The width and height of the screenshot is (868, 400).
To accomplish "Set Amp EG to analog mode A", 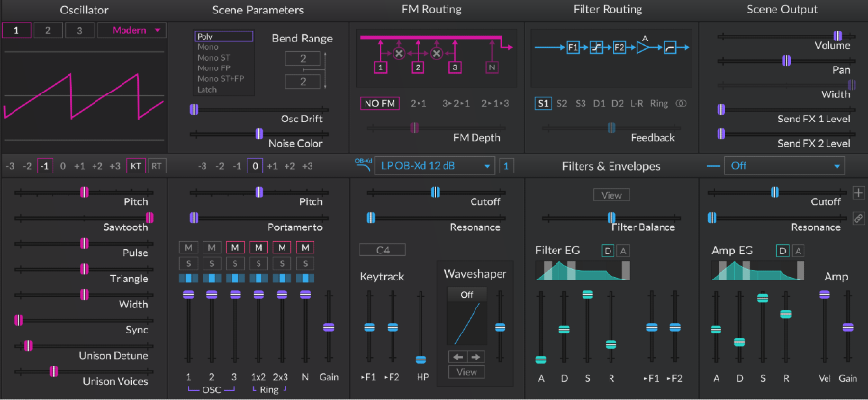I will 798,251.
